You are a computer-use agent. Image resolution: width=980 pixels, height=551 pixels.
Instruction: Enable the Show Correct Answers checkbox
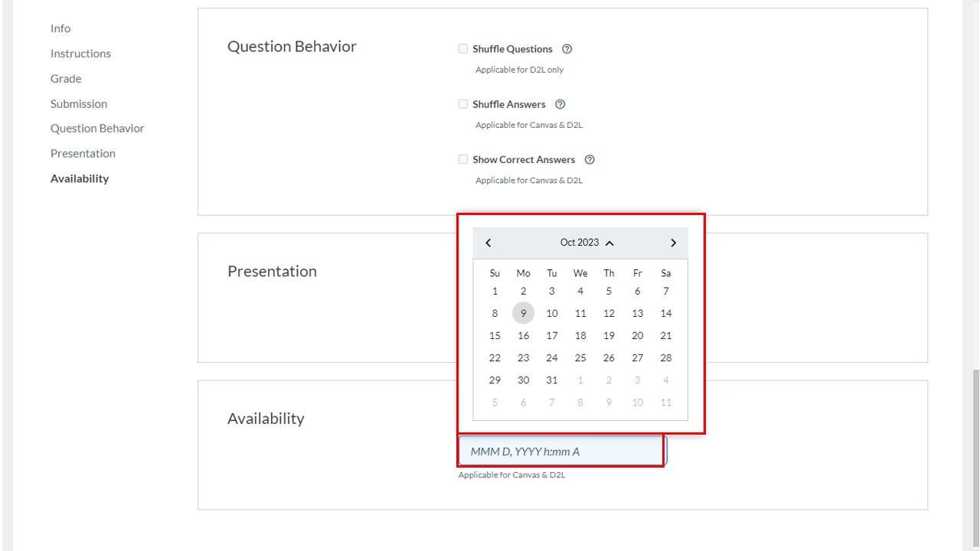463,159
